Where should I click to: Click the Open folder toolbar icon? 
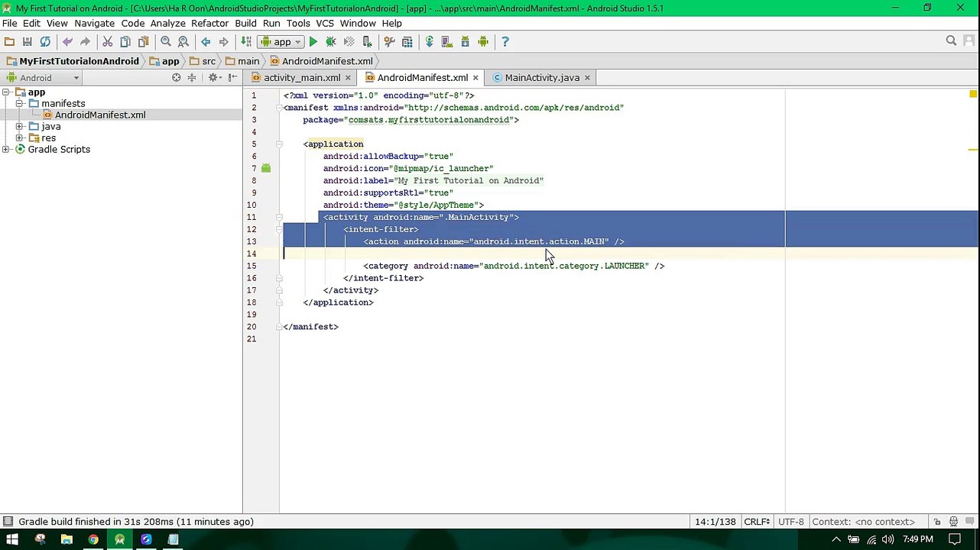coord(9,42)
